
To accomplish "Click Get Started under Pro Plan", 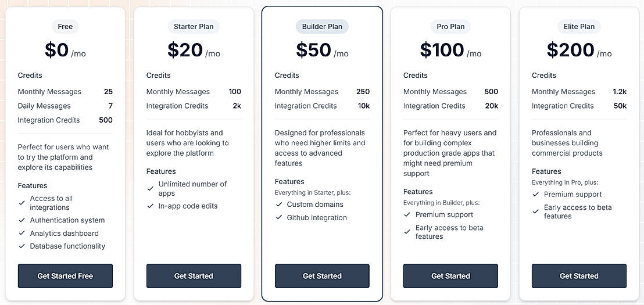I will [450, 276].
